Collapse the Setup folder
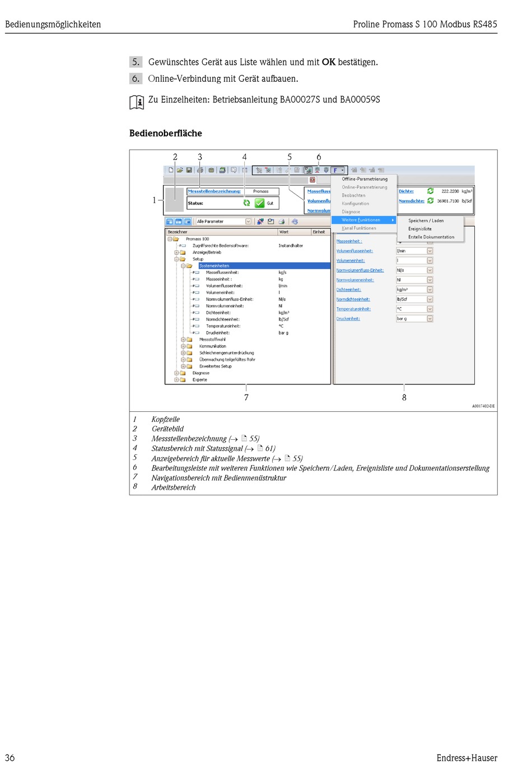The image size is (532, 767). [x=176, y=259]
